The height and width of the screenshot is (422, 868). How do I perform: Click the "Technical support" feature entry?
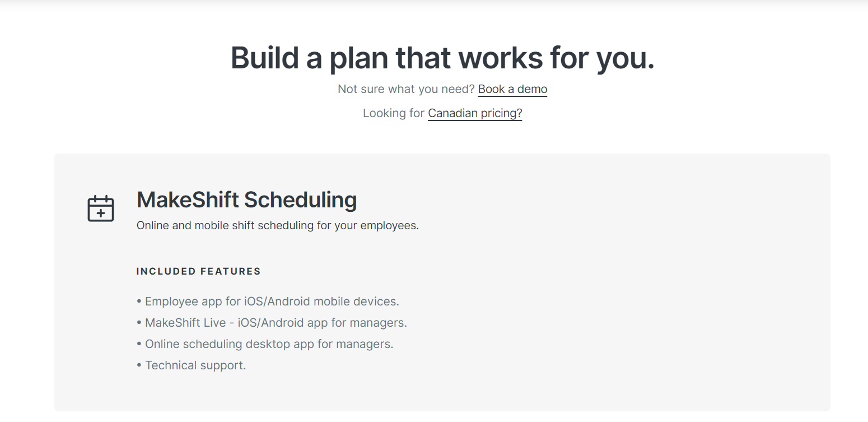pyautogui.click(x=195, y=365)
